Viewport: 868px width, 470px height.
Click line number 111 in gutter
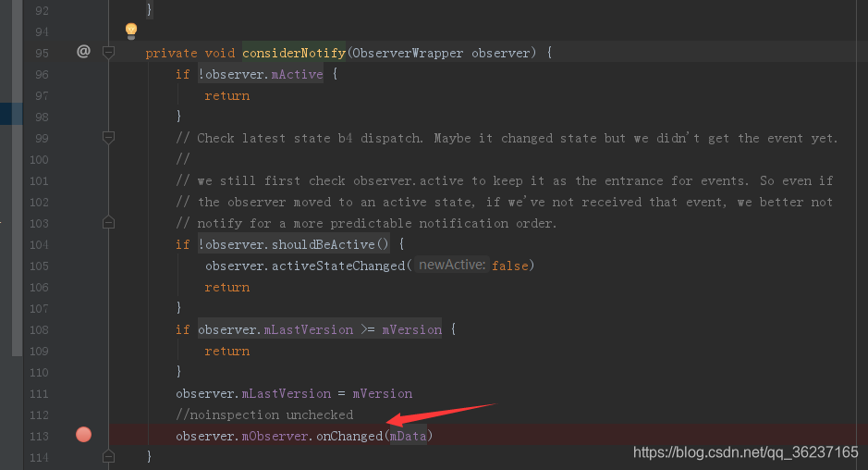[x=40, y=393]
